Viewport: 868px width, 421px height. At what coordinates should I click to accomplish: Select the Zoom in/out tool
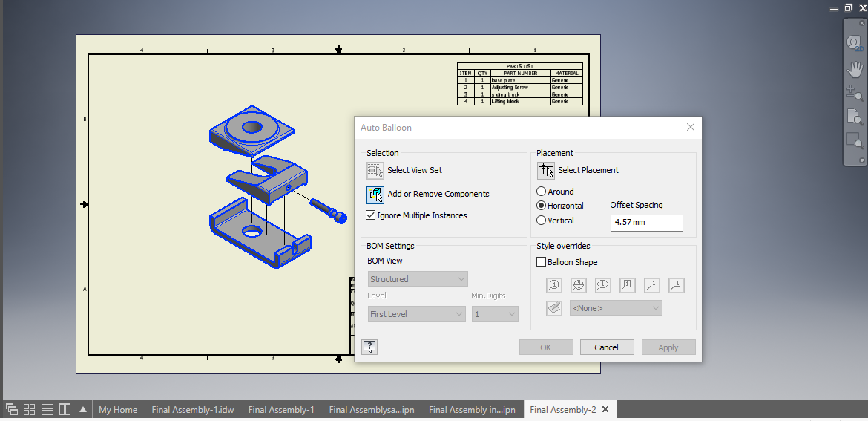pos(855,93)
